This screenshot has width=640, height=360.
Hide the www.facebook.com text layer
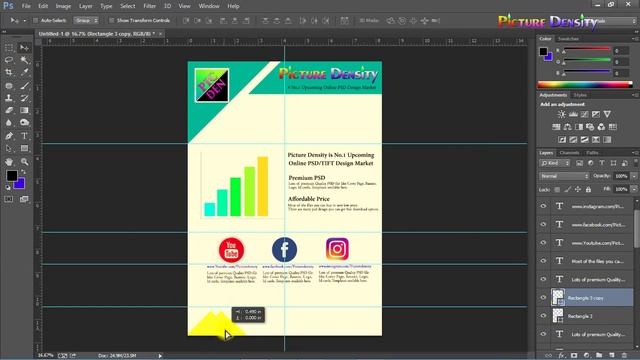(543, 224)
